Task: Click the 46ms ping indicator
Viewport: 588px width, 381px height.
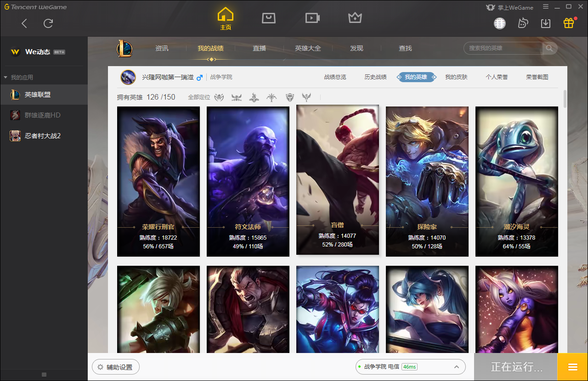Action: point(409,367)
